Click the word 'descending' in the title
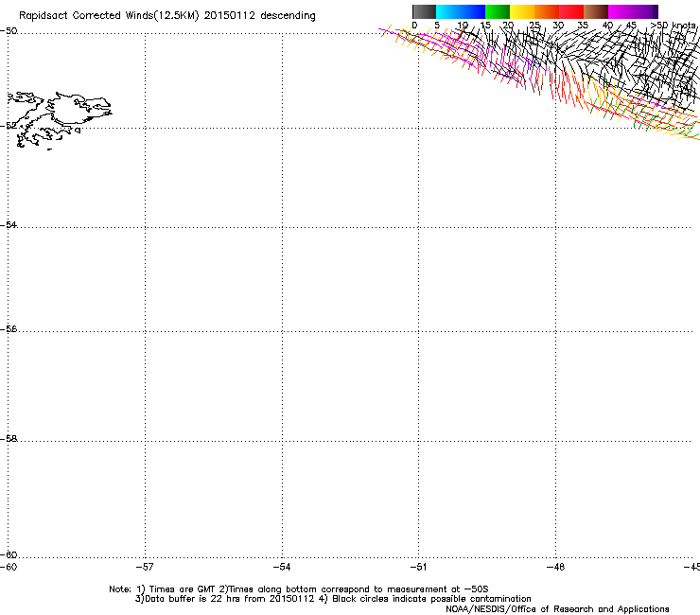The height and width of the screenshot is (615, 700). [288, 16]
